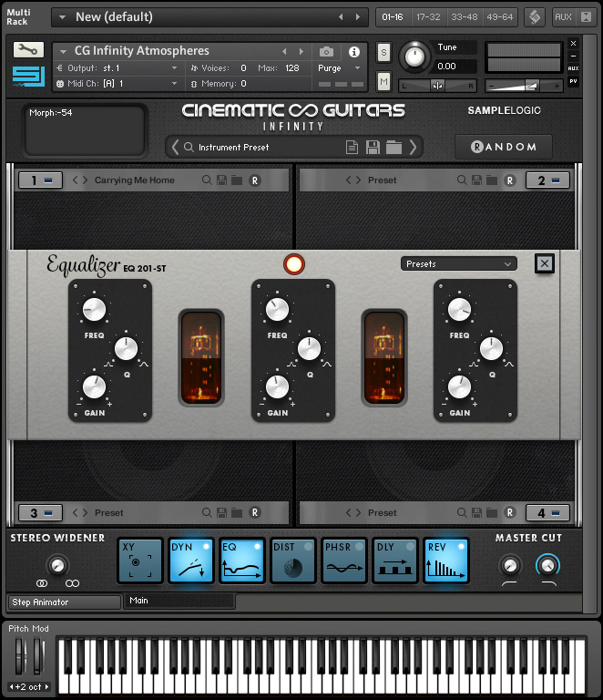Enable the PHSR phaser effect
Viewport: 603px width, 700px height.
point(344,561)
